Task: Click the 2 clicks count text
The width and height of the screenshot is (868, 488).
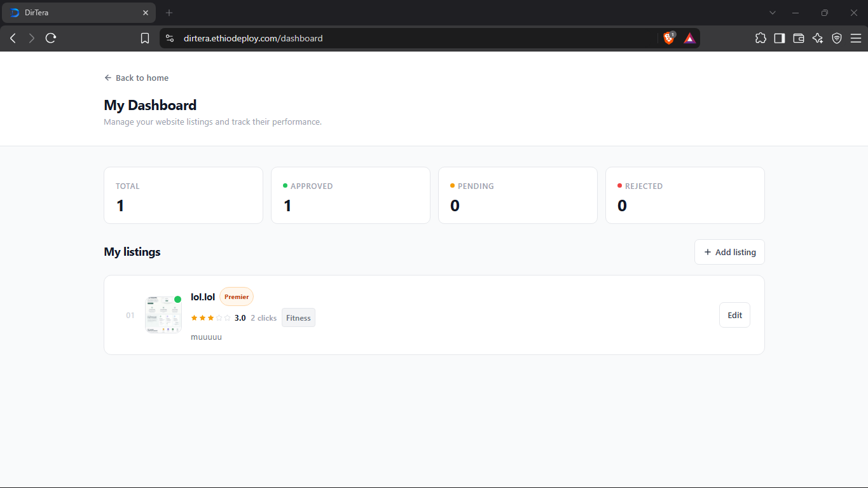Action: coord(264,318)
